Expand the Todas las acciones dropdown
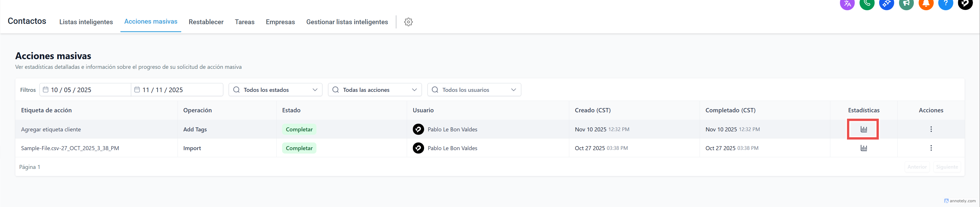The width and height of the screenshot is (980, 207). (375, 90)
